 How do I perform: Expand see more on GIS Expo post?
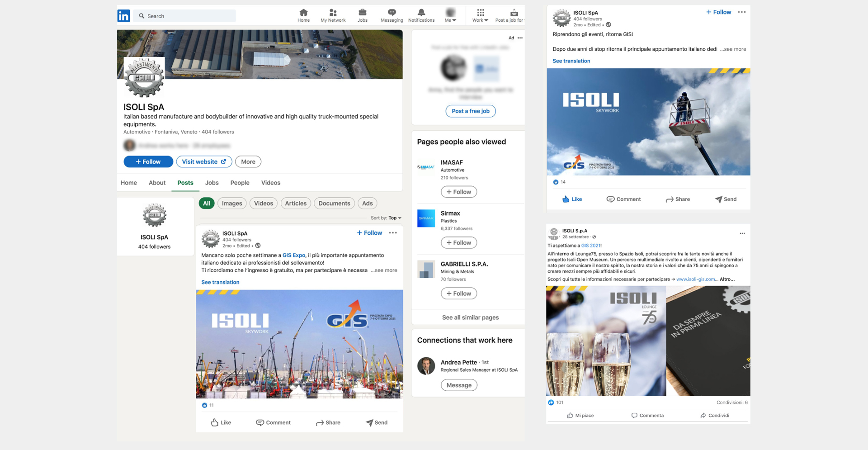point(384,270)
